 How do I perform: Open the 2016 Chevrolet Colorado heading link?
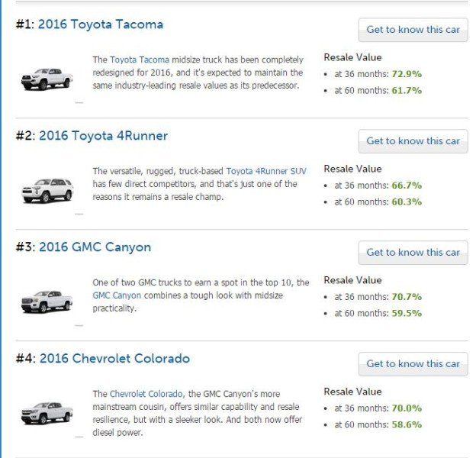(114, 359)
